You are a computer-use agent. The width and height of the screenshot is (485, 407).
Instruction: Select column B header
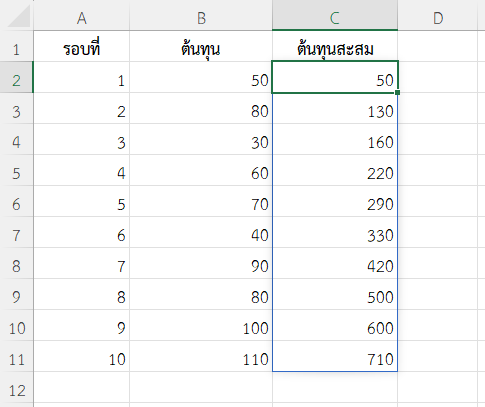click(201, 15)
